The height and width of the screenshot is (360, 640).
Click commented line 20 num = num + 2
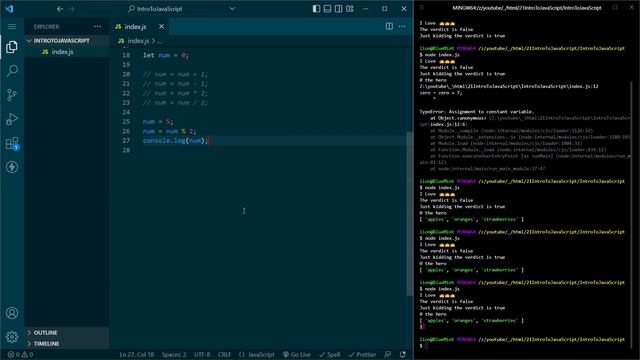click(175, 74)
